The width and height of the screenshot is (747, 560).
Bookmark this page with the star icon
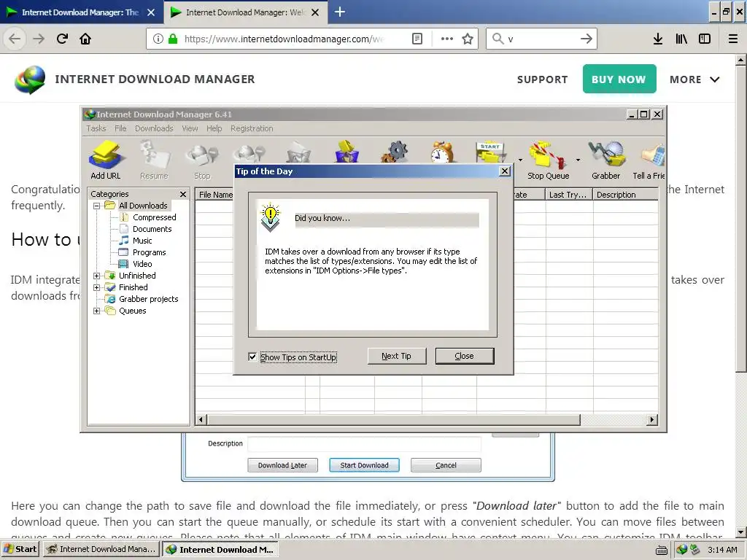point(468,39)
